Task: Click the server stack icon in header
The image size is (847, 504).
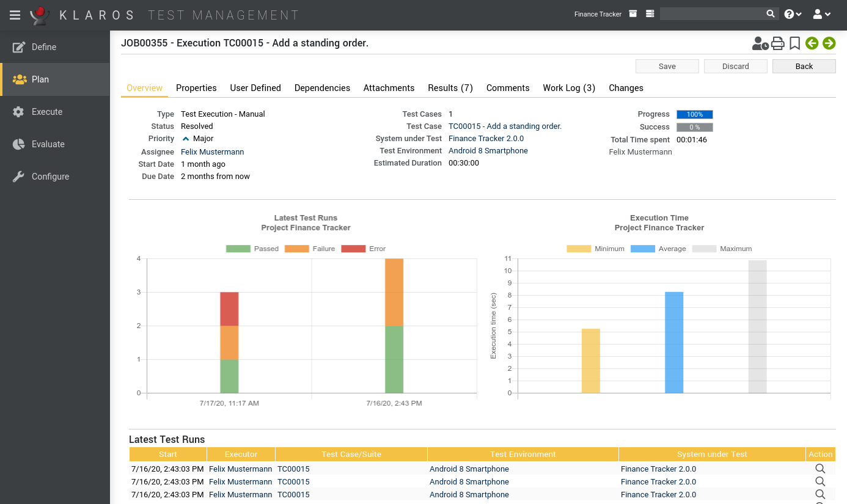Action: 650,14
